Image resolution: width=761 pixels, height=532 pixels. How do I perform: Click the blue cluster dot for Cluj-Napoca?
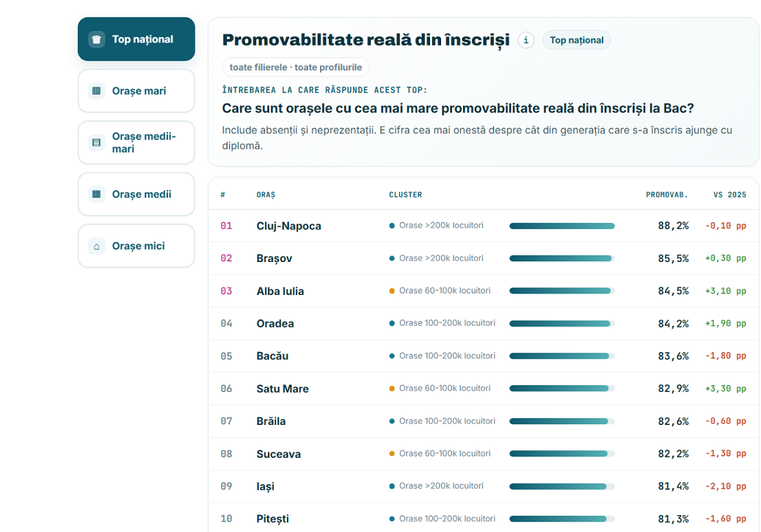(392, 226)
